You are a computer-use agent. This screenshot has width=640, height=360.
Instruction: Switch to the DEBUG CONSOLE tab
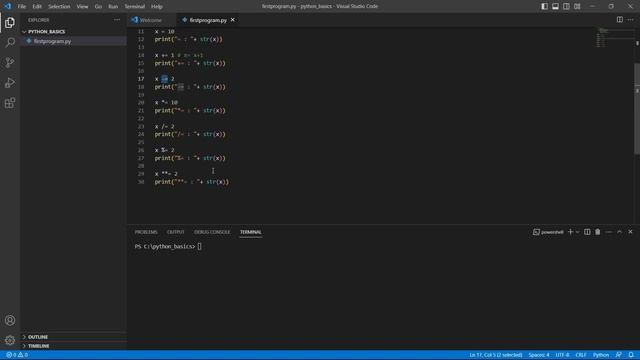pos(212,232)
